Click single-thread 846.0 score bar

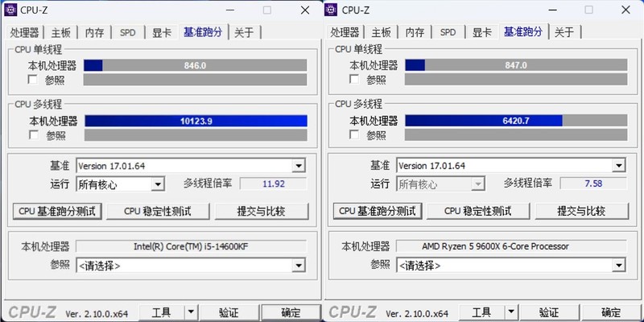pos(196,65)
